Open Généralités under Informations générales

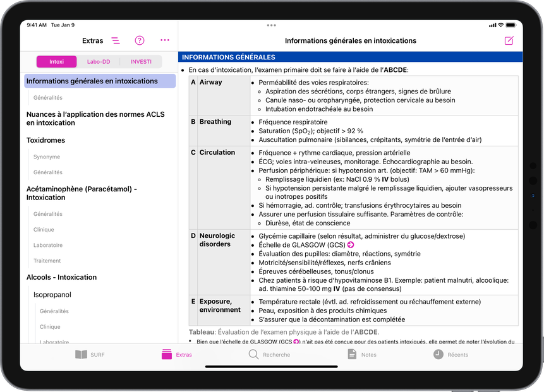pyautogui.click(x=48, y=98)
